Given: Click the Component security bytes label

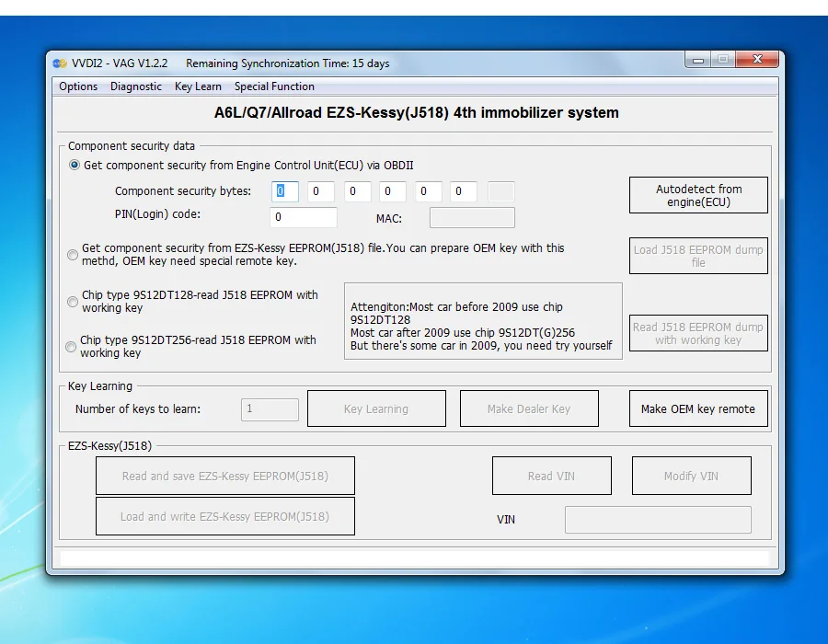Looking at the screenshot, I should pos(183,191).
